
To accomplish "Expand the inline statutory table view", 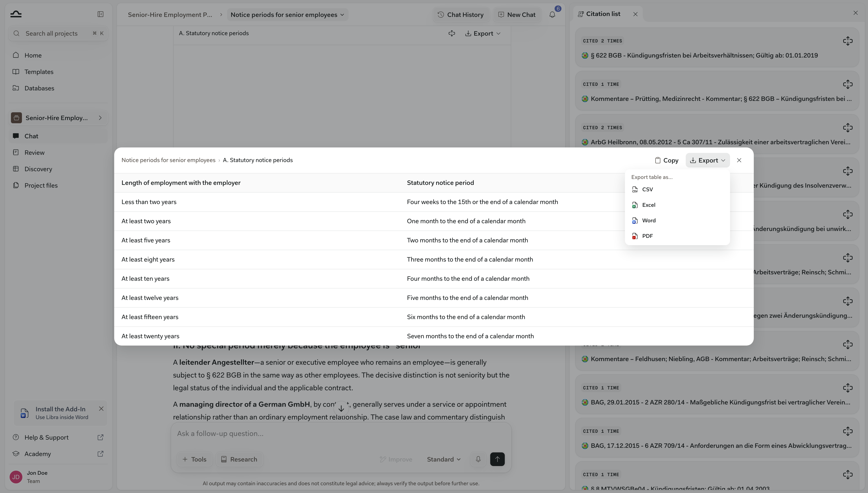I will [x=452, y=33].
